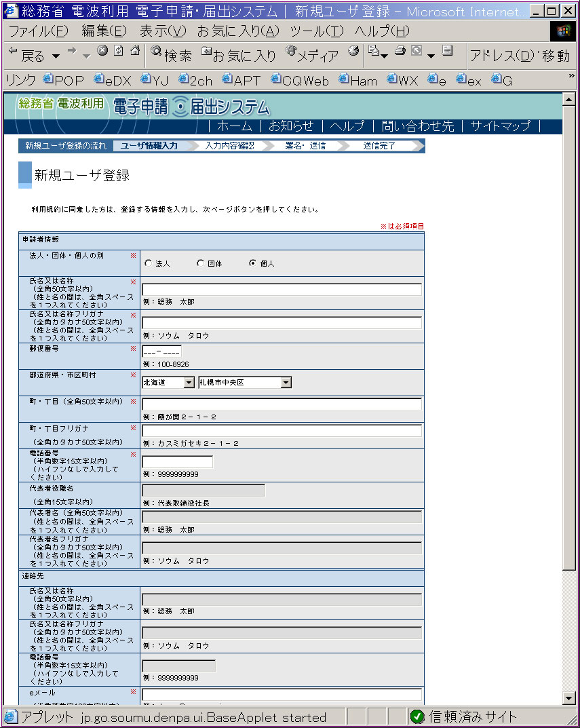Click the ユーザ情報入力 step label
Viewport: 580px width, 728px height.
149,146
